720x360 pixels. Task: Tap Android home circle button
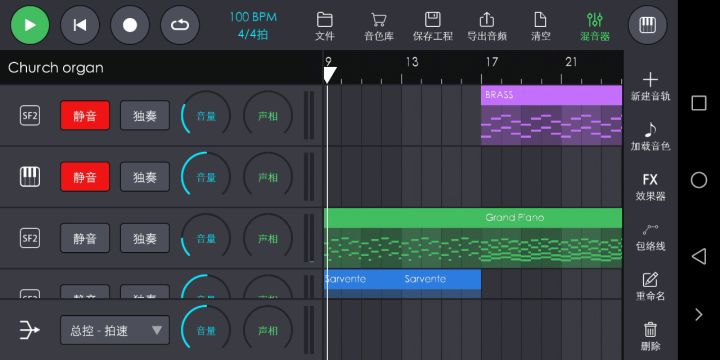[699, 180]
